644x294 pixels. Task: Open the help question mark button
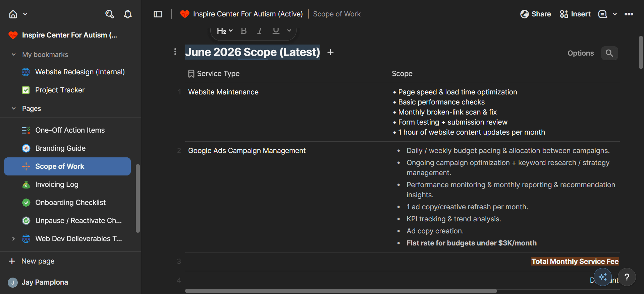[x=627, y=277]
